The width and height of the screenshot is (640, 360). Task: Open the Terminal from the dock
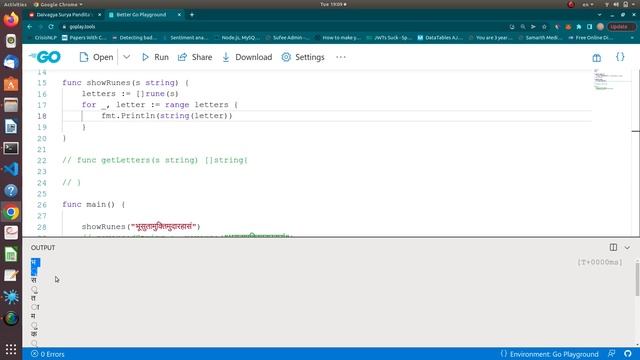11,148
